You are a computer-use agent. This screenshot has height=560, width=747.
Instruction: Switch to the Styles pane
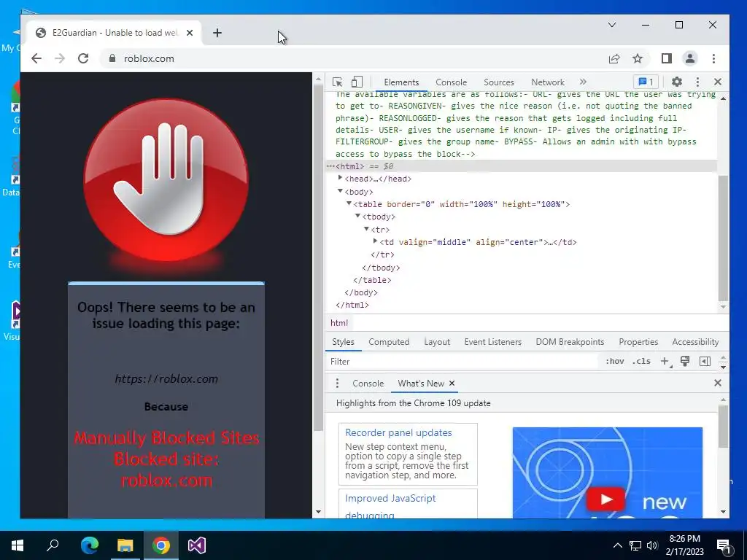343,342
